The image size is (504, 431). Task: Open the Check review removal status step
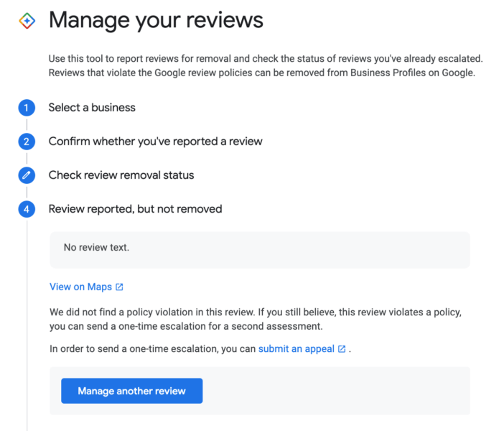click(121, 175)
